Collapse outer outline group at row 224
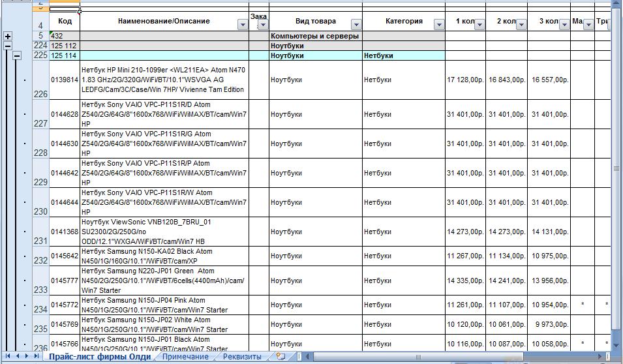623x364 pixels. click(x=8, y=46)
